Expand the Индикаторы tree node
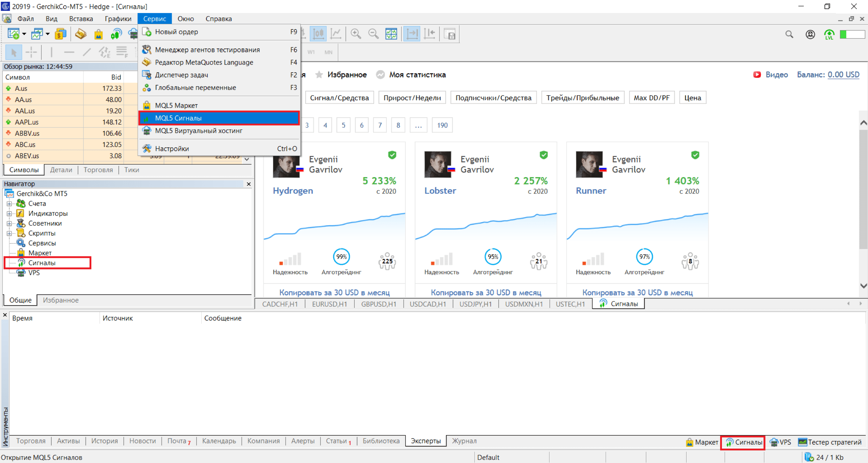The width and height of the screenshot is (868, 463). click(9, 213)
